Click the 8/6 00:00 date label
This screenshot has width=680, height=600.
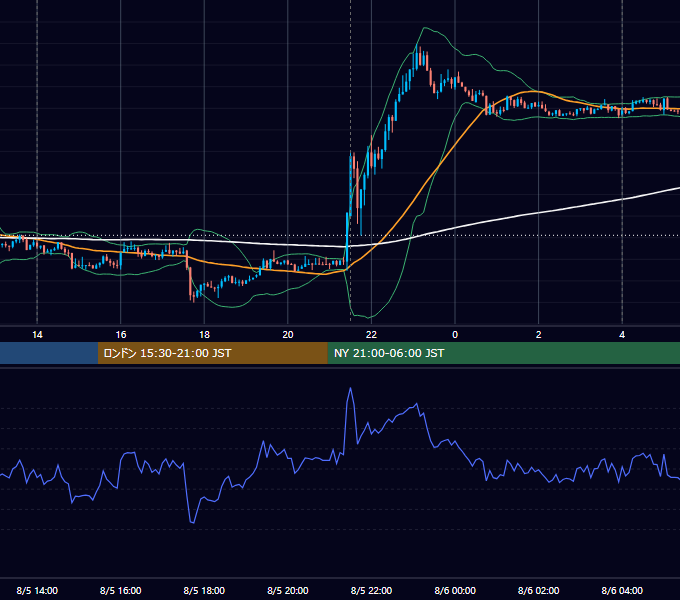coord(455,590)
